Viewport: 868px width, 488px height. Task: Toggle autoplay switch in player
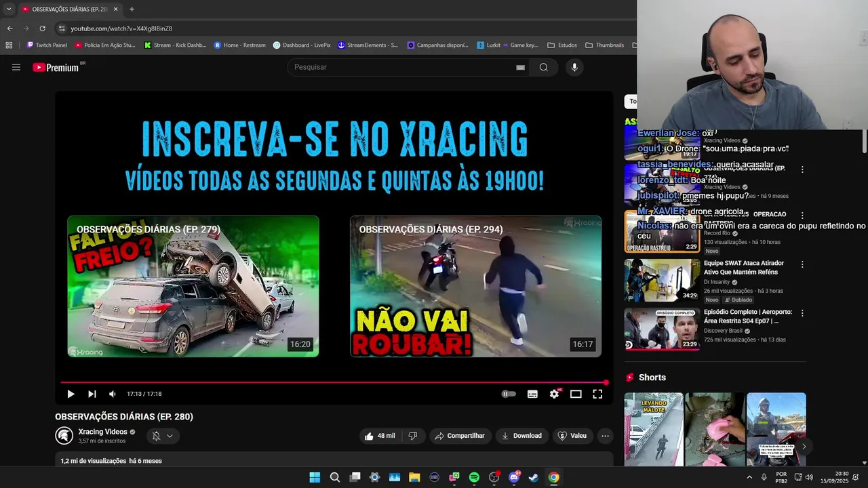509,394
